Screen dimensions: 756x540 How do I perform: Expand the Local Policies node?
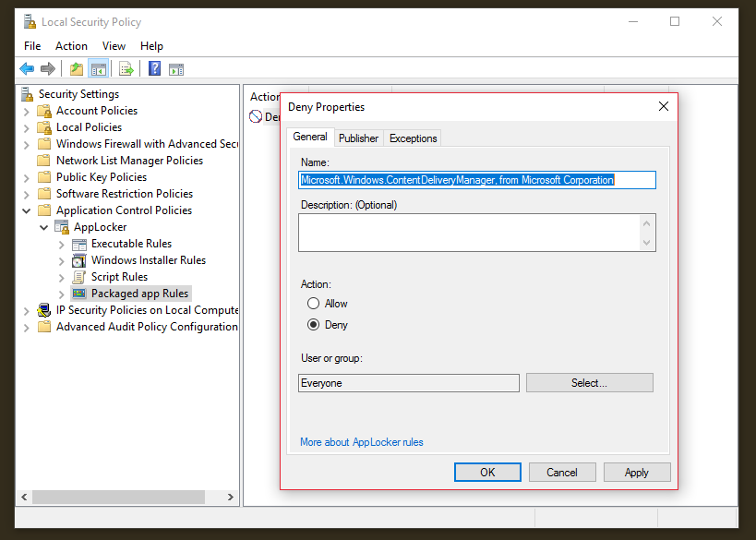click(x=27, y=128)
